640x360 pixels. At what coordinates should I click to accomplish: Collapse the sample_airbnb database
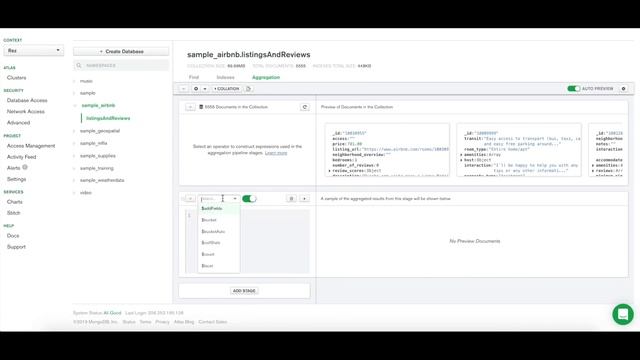point(75,106)
